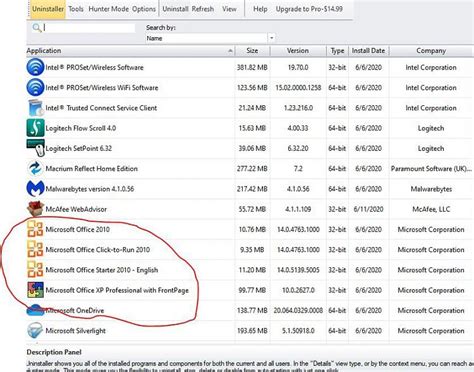The image size is (474, 372).
Task: Click version 20.064.0329.0008 of OneDrive
Action: (298, 310)
